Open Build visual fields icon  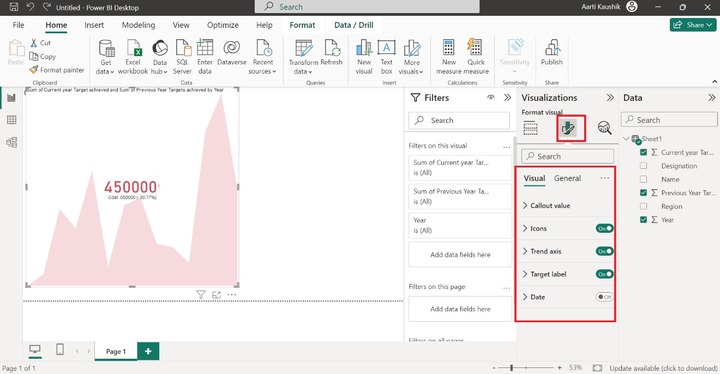[530, 128]
